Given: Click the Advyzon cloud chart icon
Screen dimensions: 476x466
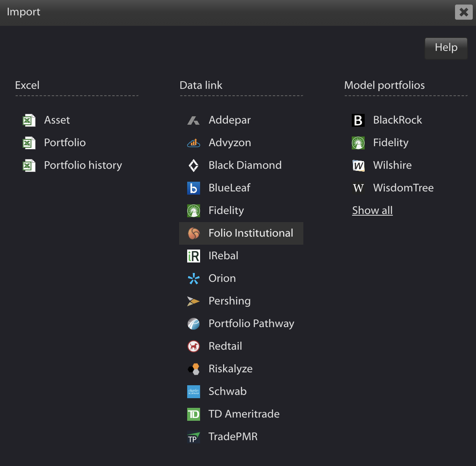Looking at the screenshot, I should (x=193, y=143).
